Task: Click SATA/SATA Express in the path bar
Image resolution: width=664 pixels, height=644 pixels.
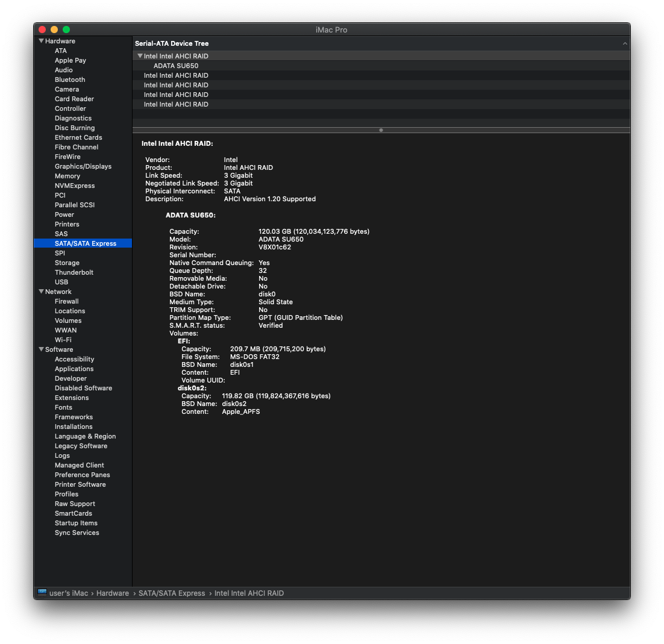Action: point(172,593)
